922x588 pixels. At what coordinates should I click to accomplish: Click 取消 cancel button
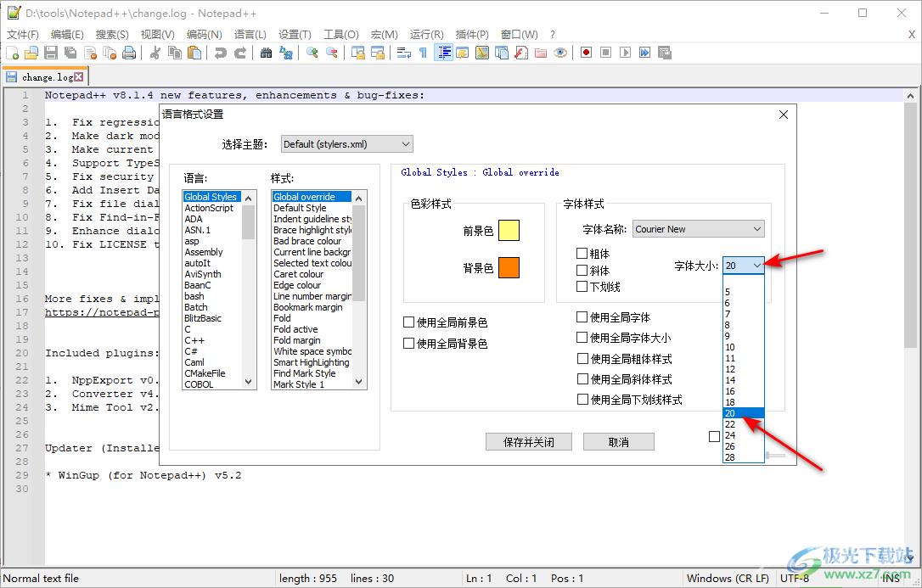point(619,442)
